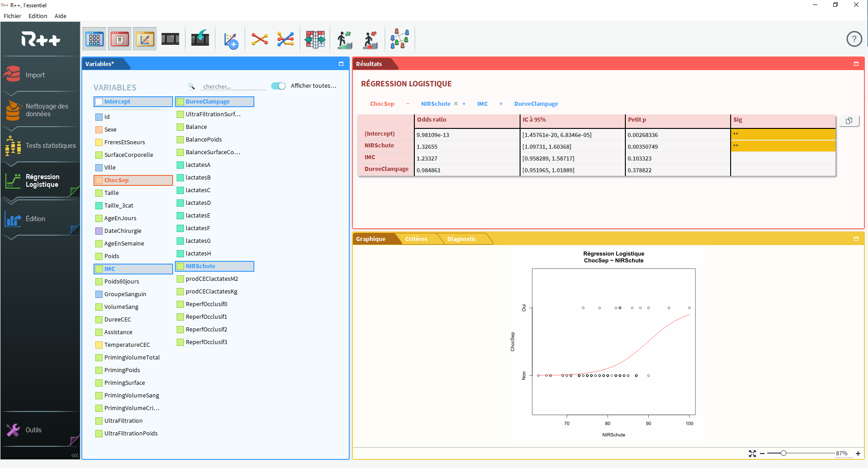Click the red-yellow crossed lines icon

point(260,39)
